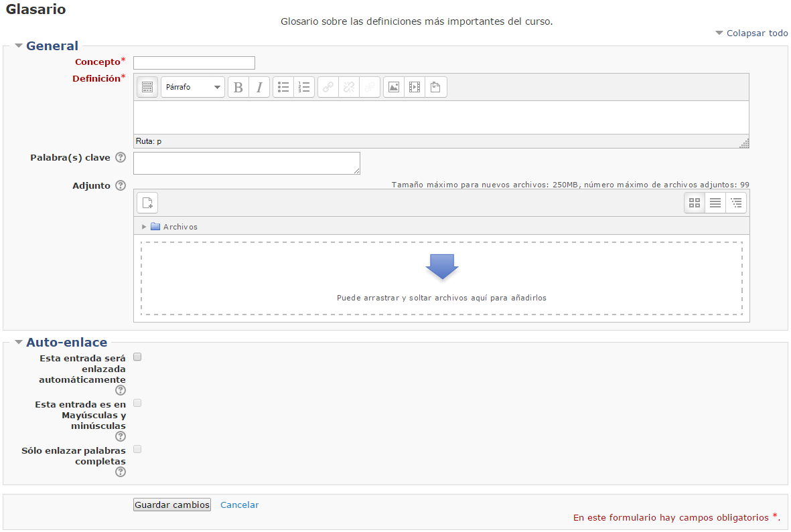Insert Moodle media into the definition
This screenshot has width=791, height=532.
point(415,87)
